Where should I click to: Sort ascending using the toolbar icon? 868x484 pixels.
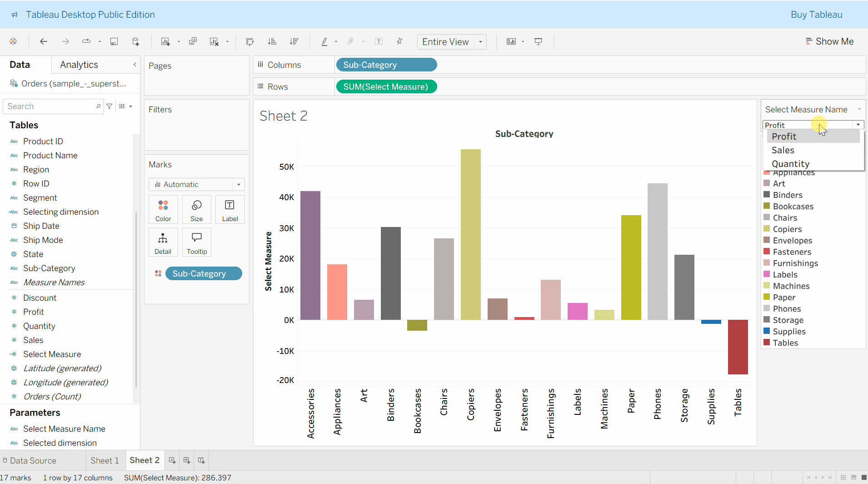(x=272, y=41)
